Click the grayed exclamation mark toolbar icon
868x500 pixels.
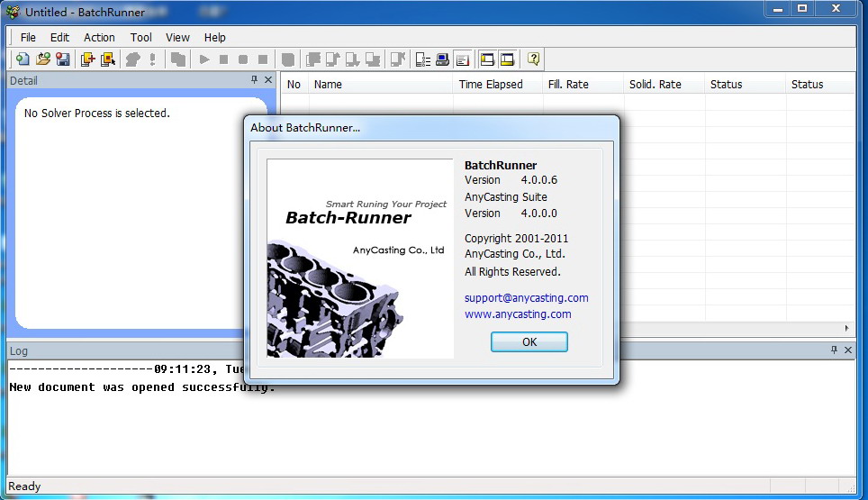tap(153, 59)
